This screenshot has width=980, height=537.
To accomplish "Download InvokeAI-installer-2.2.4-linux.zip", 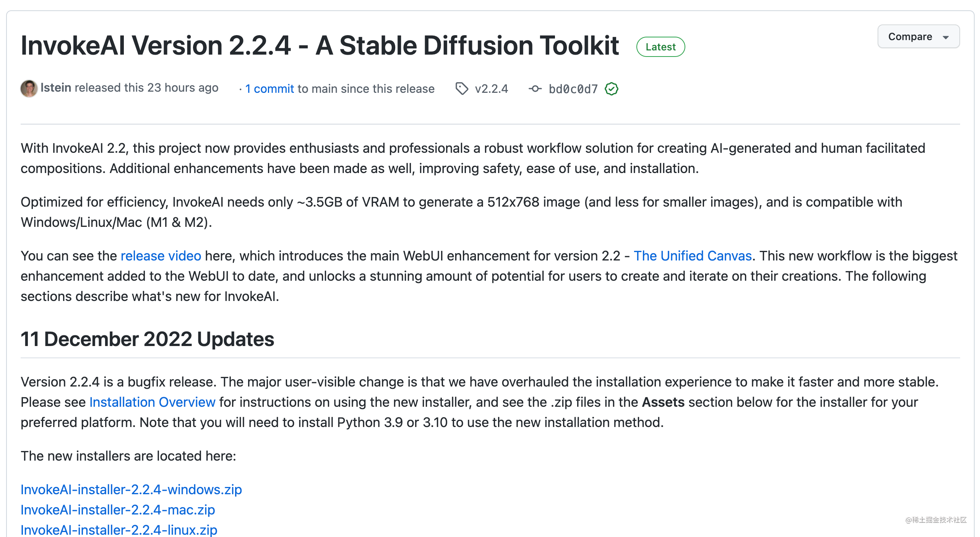I will tap(119, 530).
